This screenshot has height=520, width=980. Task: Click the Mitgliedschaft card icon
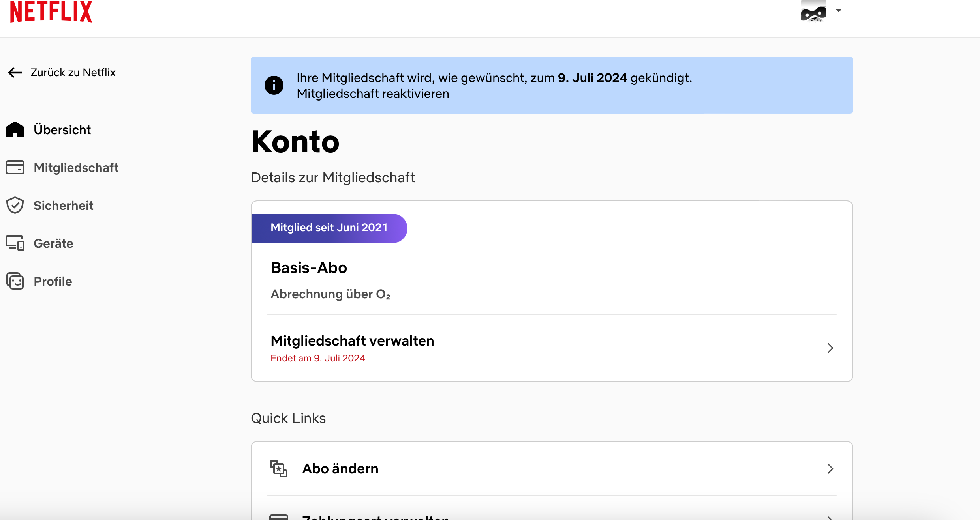15,167
